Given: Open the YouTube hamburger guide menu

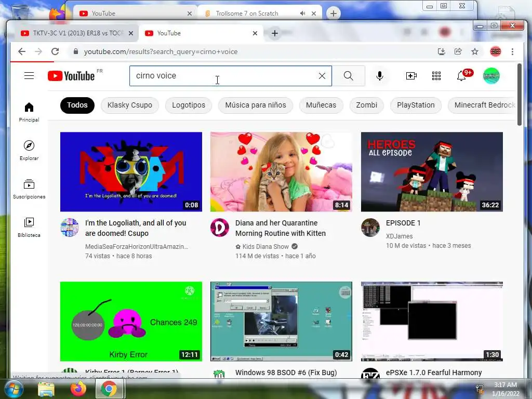Looking at the screenshot, I should pos(29,76).
